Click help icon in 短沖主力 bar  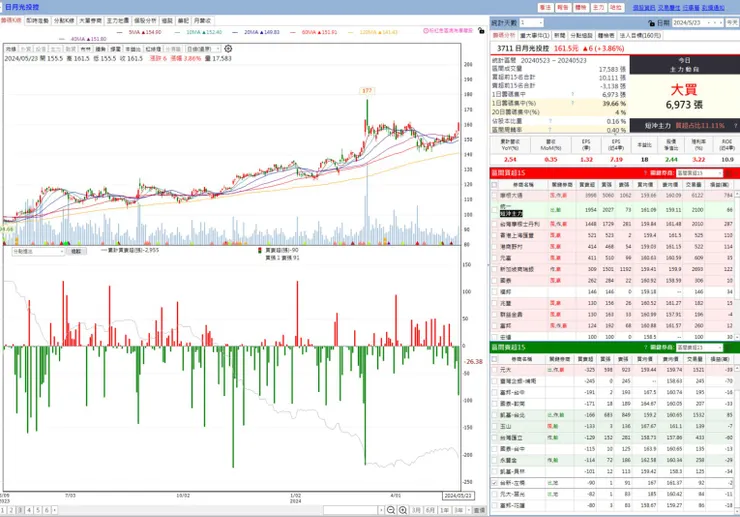click(x=735, y=126)
